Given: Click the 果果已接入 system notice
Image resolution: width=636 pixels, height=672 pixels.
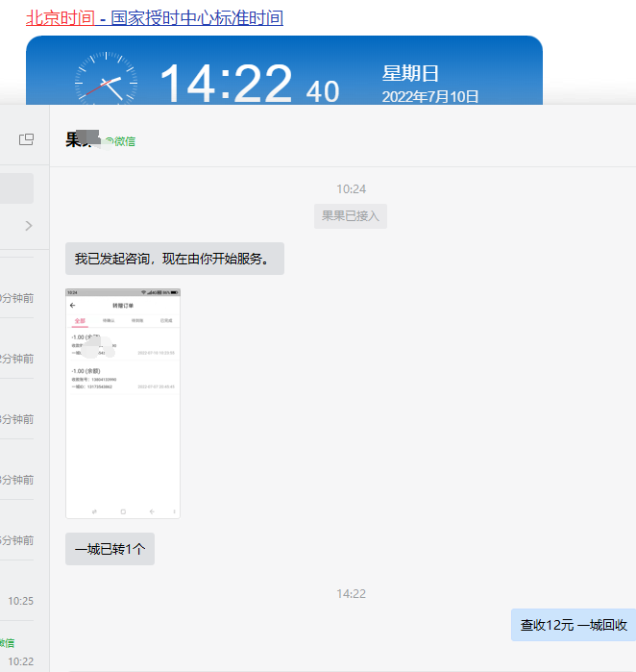Looking at the screenshot, I should coord(350,216).
